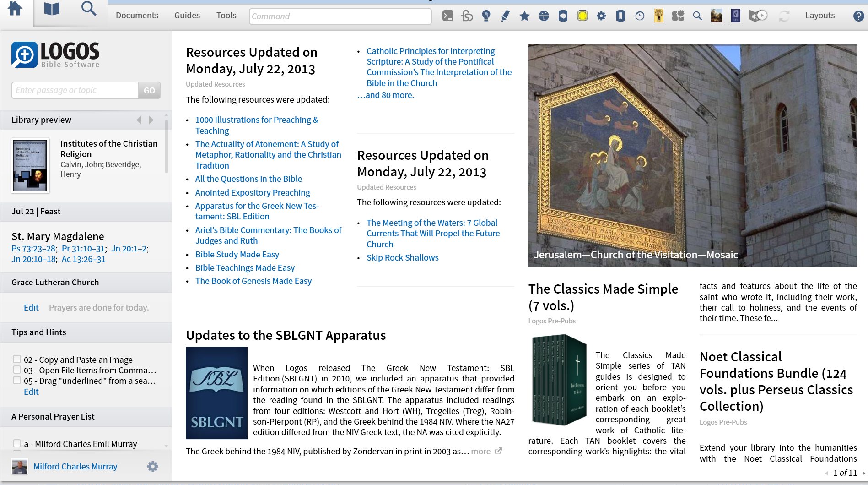Check tip 05 - Drag underlined
Viewport: 868px width, 485px height.
[17, 380]
